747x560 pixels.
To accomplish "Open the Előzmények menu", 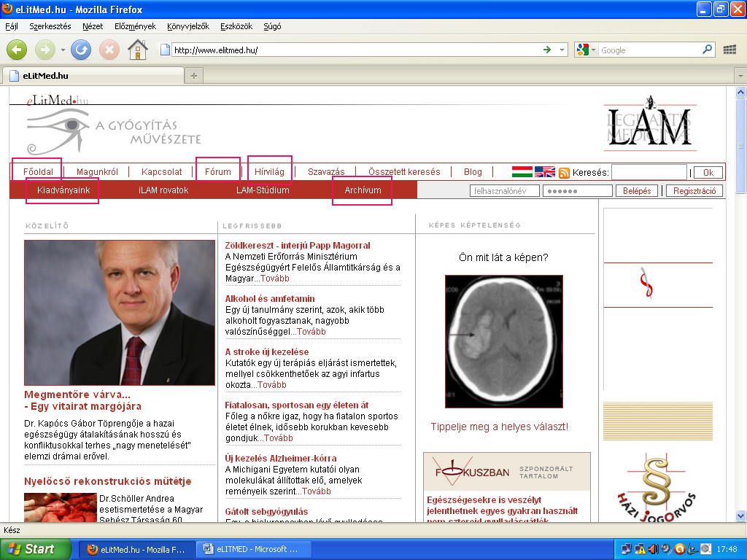I will (135, 26).
